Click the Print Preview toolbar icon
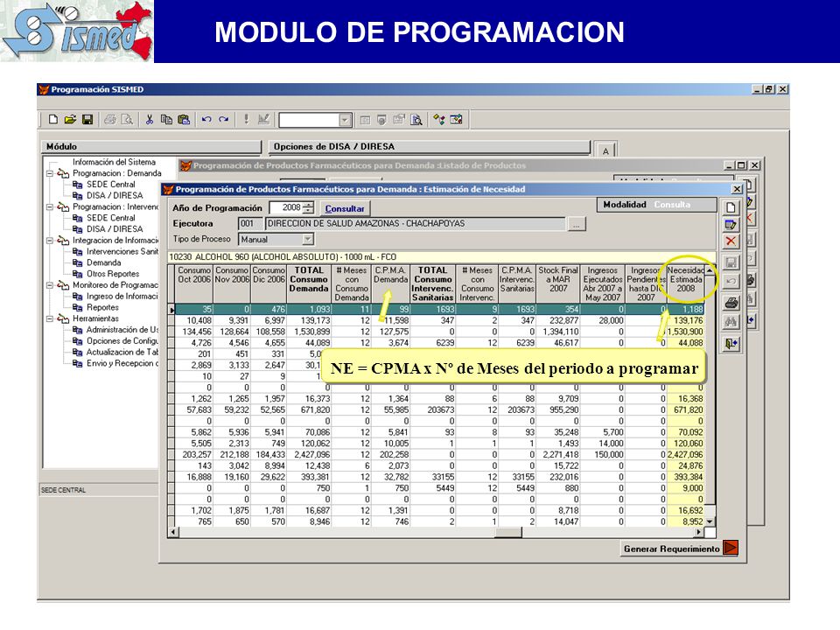The image size is (840, 630). [127, 120]
